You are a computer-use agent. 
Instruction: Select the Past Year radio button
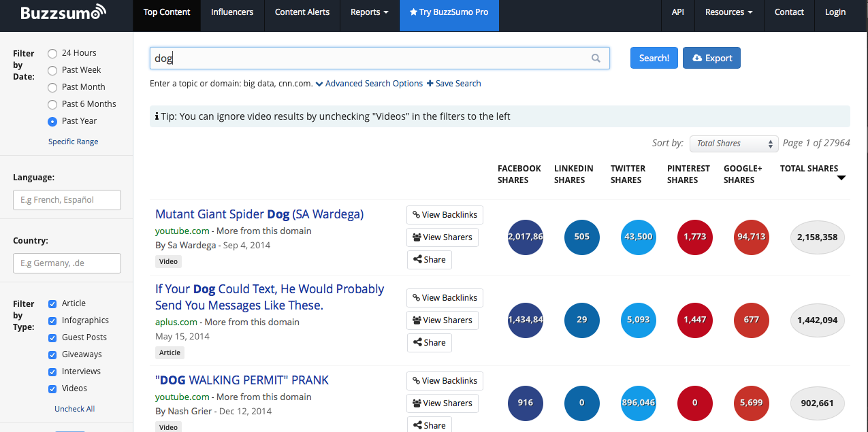pos(52,122)
